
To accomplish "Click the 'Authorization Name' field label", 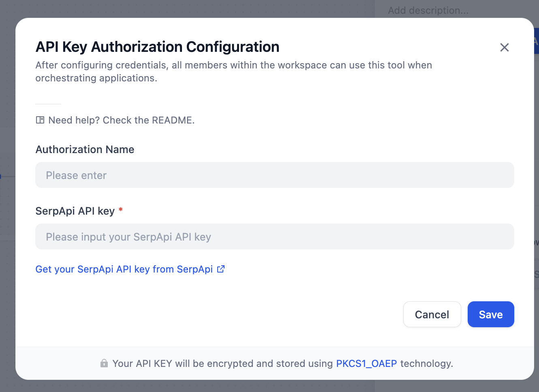I will (x=85, y=149).
